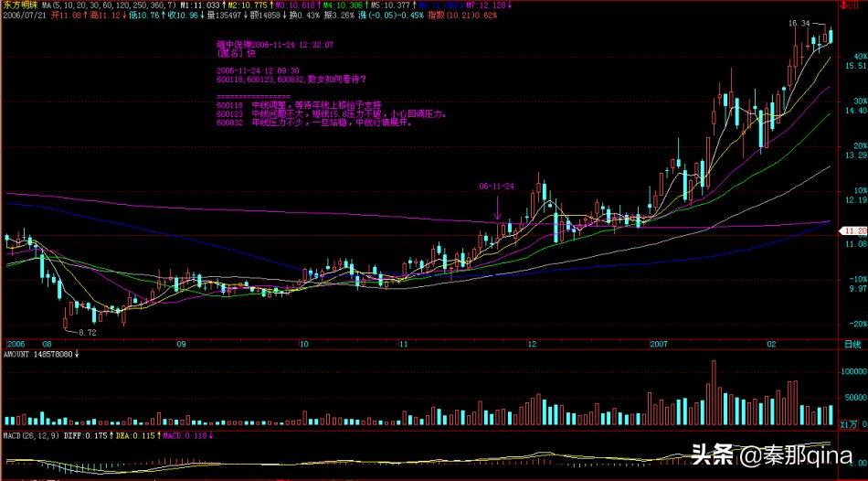Click the 2006/07/21 date readout
Image resolution: width=868 pixels, height=481 pixels.
click(x=24, y=16)
